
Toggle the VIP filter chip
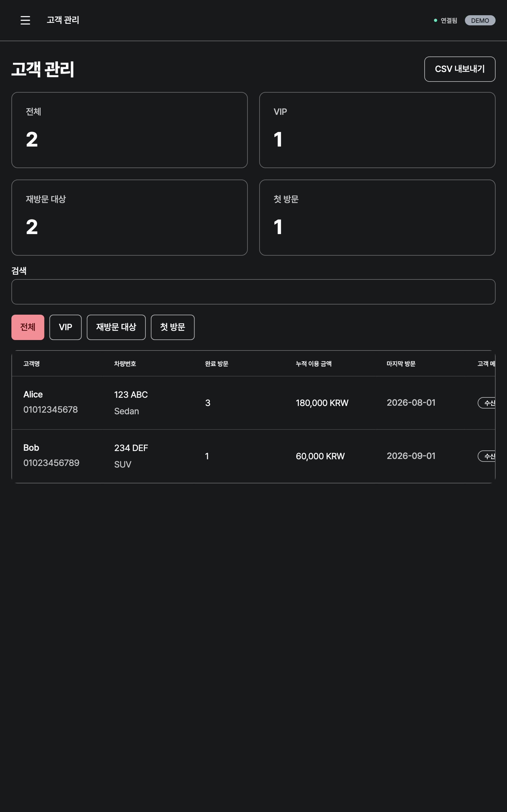65,327
